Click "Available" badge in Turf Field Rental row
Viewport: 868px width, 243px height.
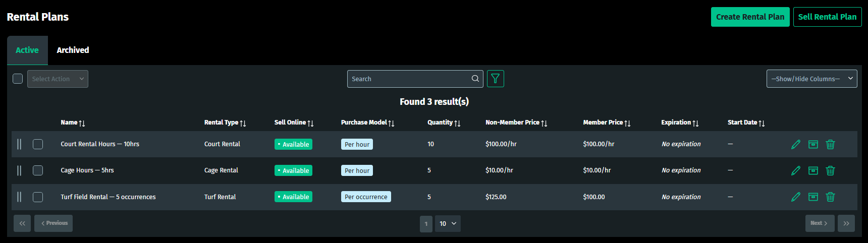(x=293, y=197)
